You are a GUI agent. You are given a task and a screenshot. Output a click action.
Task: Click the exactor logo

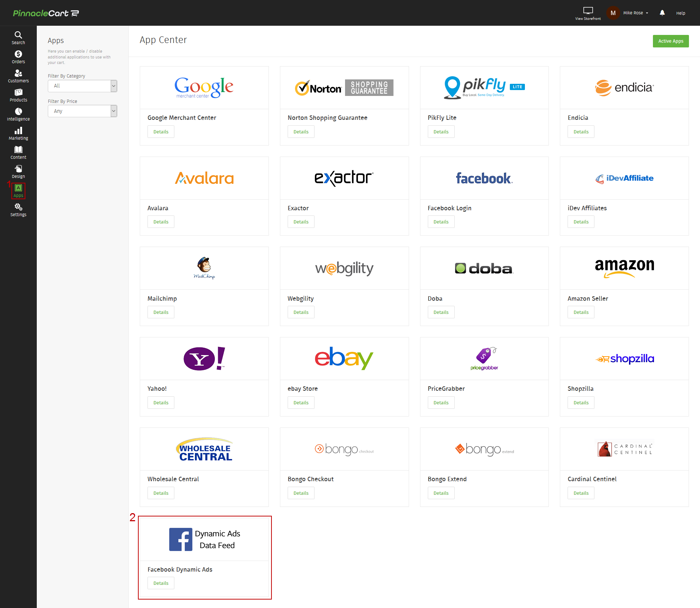click(x=344, y=178)
